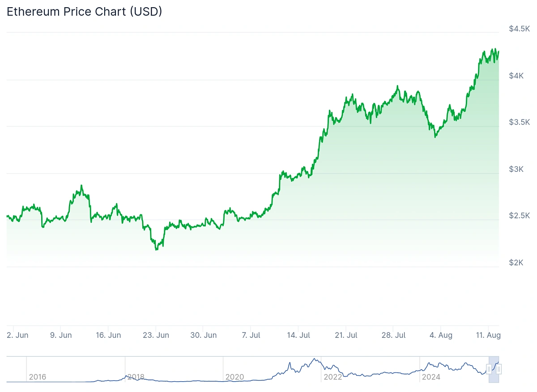Screen dimensions: 537x392
Task: Click the $3K price axis label
Action: pyautogui.click(x=517, y=169)
